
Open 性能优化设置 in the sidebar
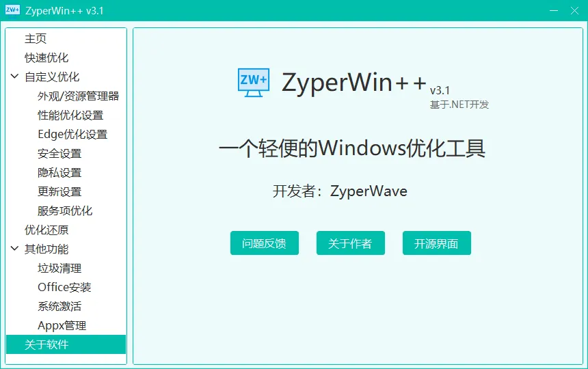coord(70,115)
